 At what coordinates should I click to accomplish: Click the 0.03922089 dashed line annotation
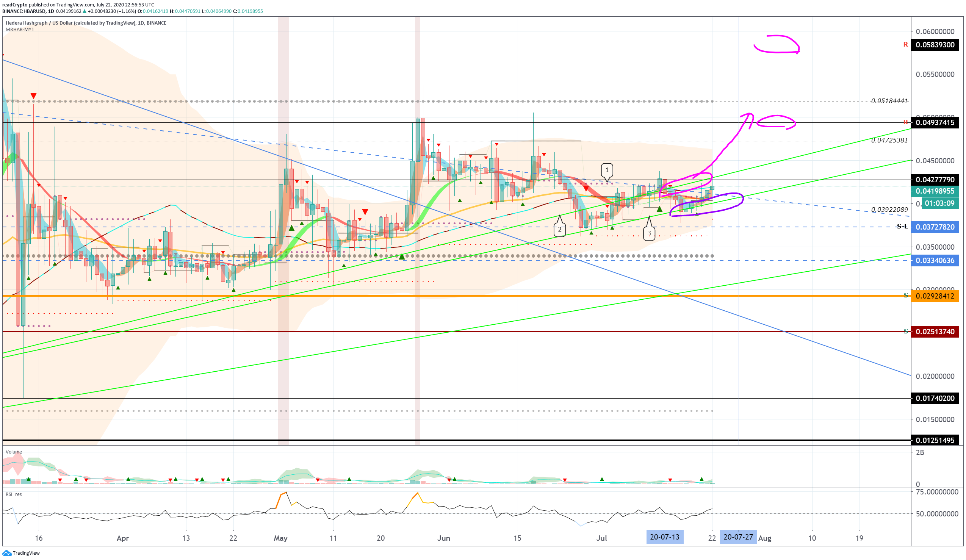(889, 210)
